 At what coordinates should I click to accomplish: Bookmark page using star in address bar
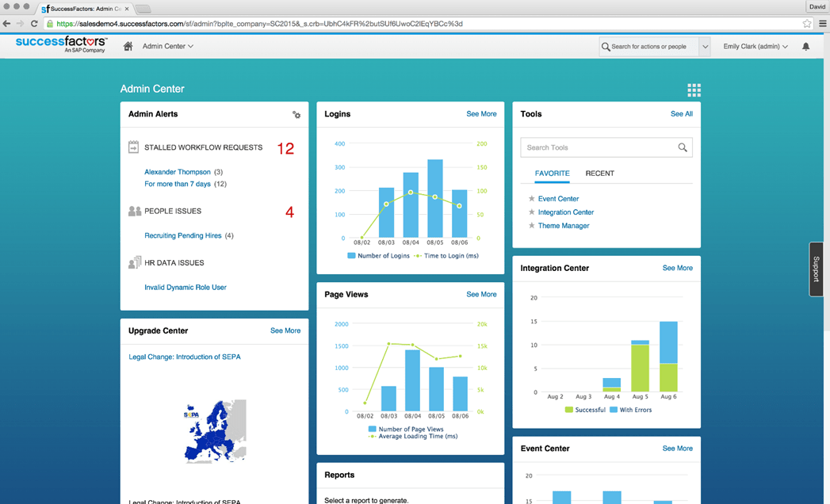807,24
